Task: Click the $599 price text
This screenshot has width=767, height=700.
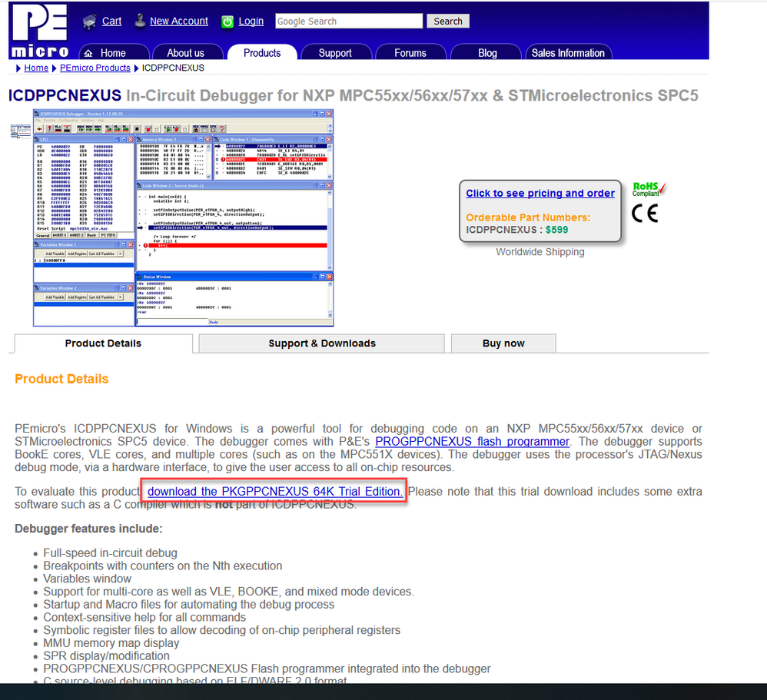Action: point(556,230)
